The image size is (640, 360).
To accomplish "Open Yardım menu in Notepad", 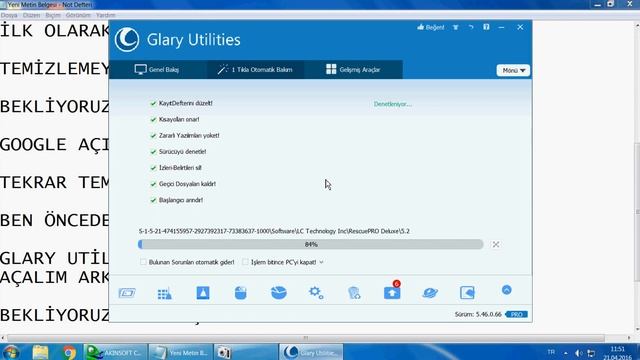I will pyautogui.click(x=106, y=15).
